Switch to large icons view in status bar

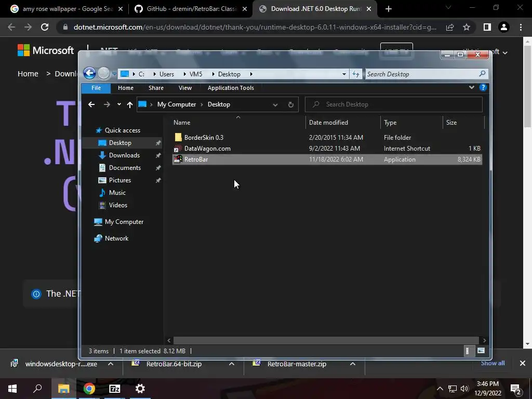click(x=481, y=351)
